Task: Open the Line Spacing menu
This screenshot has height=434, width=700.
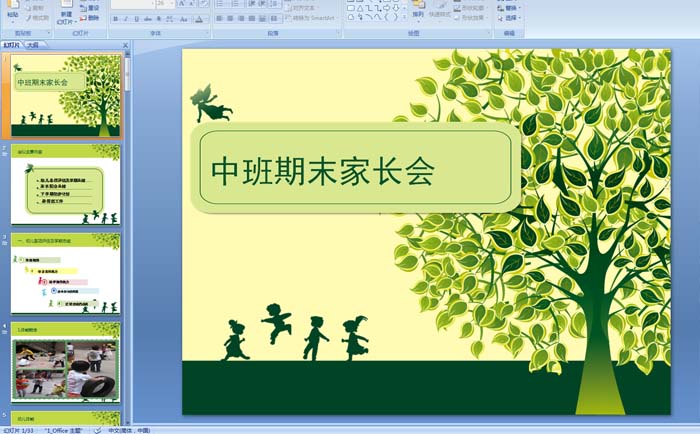Action: click(x=275, y=4)
